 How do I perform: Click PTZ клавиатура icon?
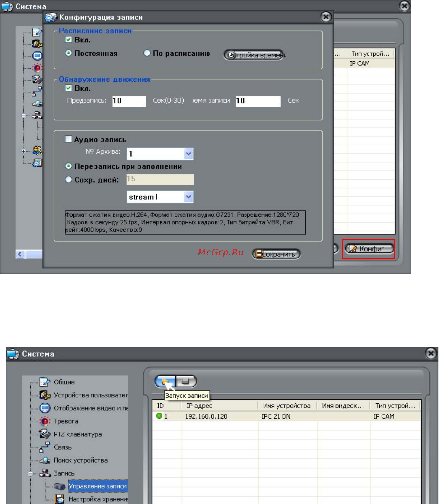45,434
